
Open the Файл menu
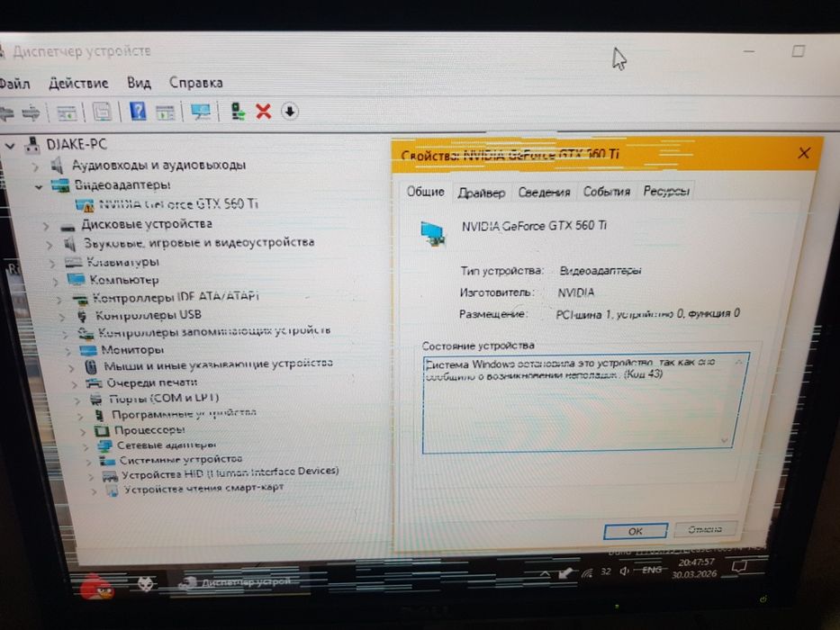[15, 84]
